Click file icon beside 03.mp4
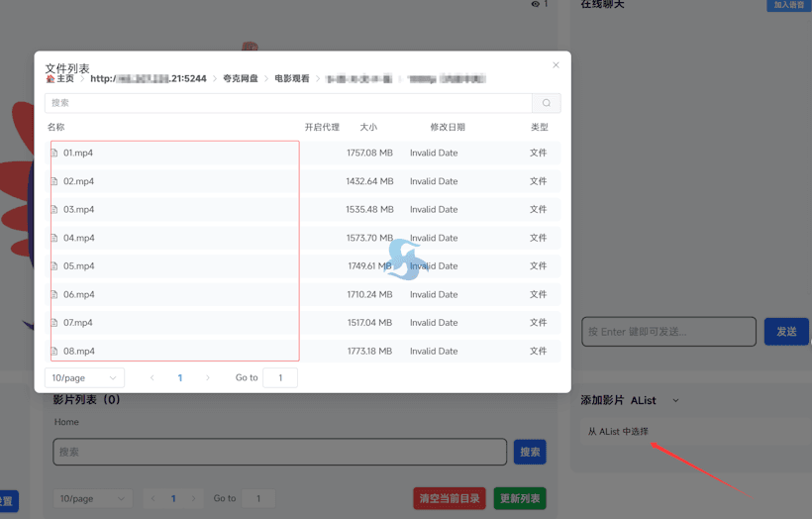The width and height of the screenshot is (812, 519). (53, 209)
